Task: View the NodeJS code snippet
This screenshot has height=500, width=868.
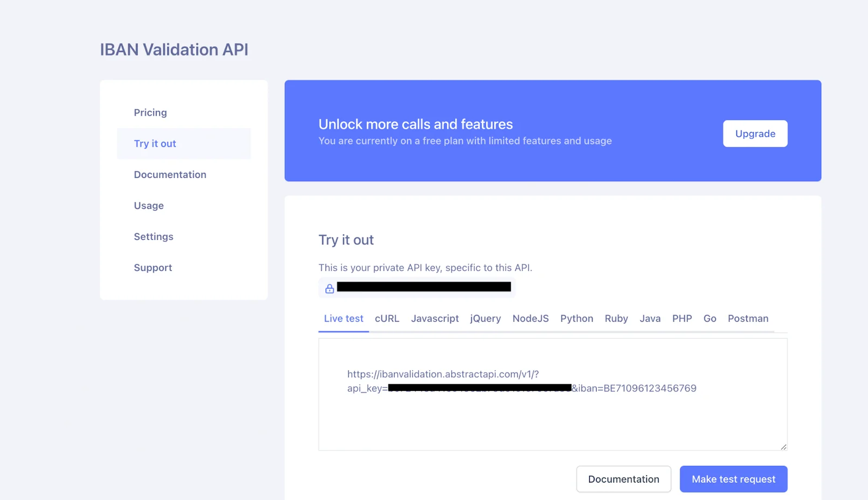Action: (x=531, y=319)
